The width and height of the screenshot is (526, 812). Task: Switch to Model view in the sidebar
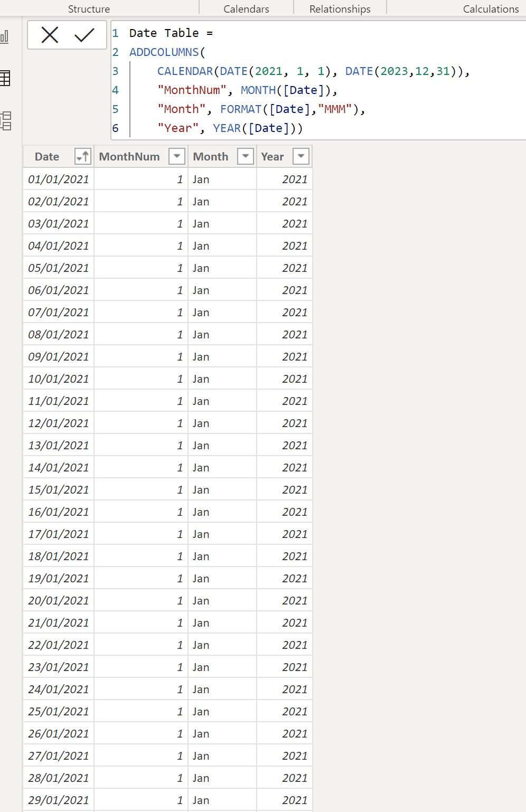6,121
